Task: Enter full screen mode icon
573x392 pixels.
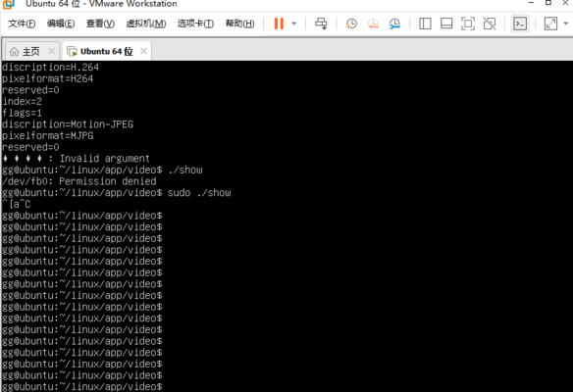Action: tap(468, 24)
